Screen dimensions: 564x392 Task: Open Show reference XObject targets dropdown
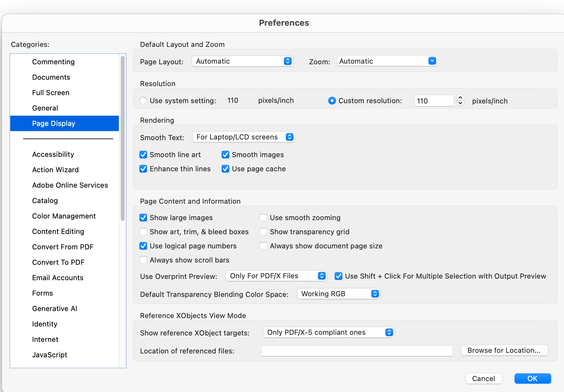[328, 333]
